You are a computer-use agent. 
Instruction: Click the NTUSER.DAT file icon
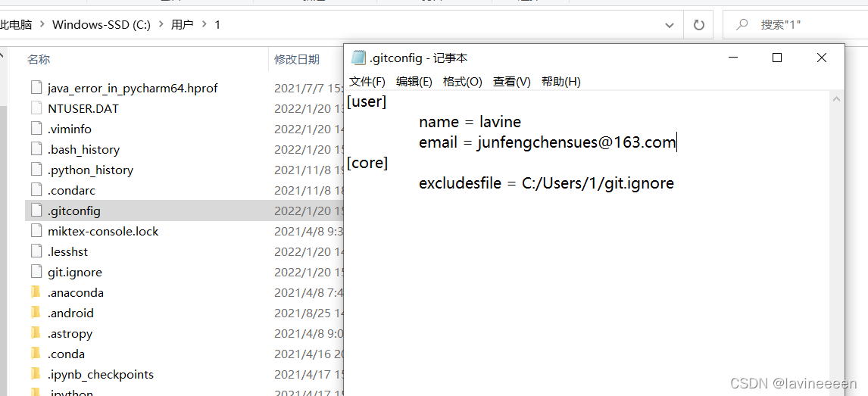click(x=36, y=108)
